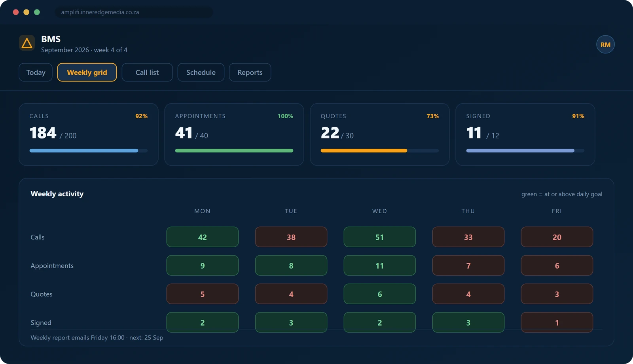Click the BMS triangle logo icon

click(27, 43)
